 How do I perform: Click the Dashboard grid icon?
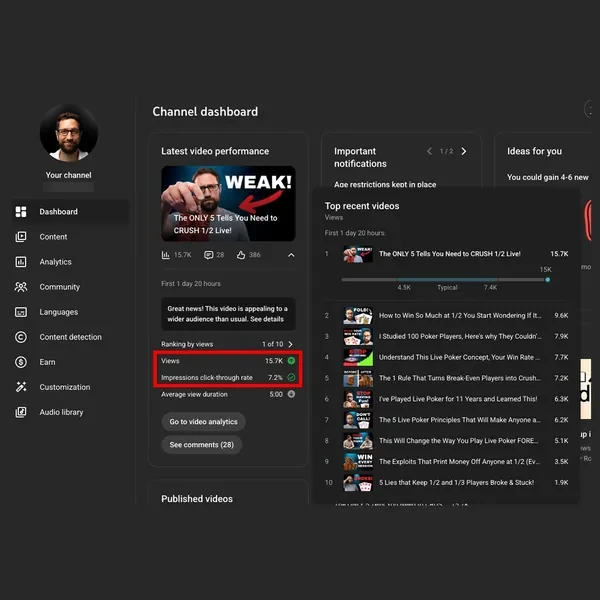click(x=21, y=212)
